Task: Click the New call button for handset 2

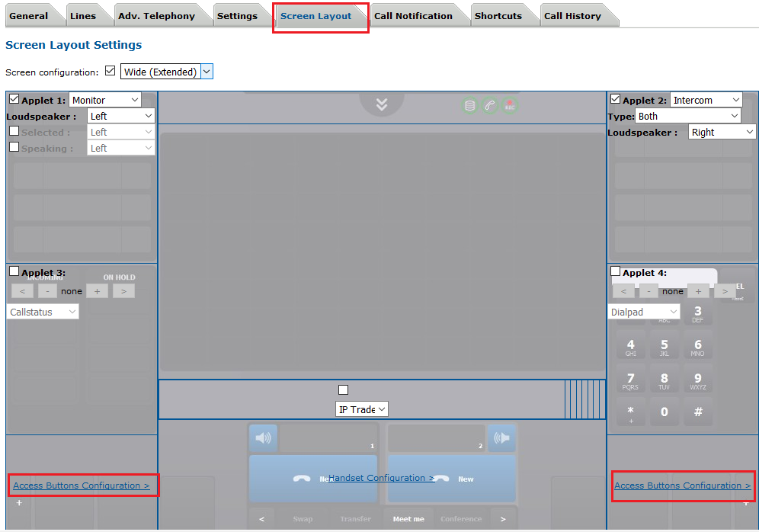Action: click(x=452, y=479)
